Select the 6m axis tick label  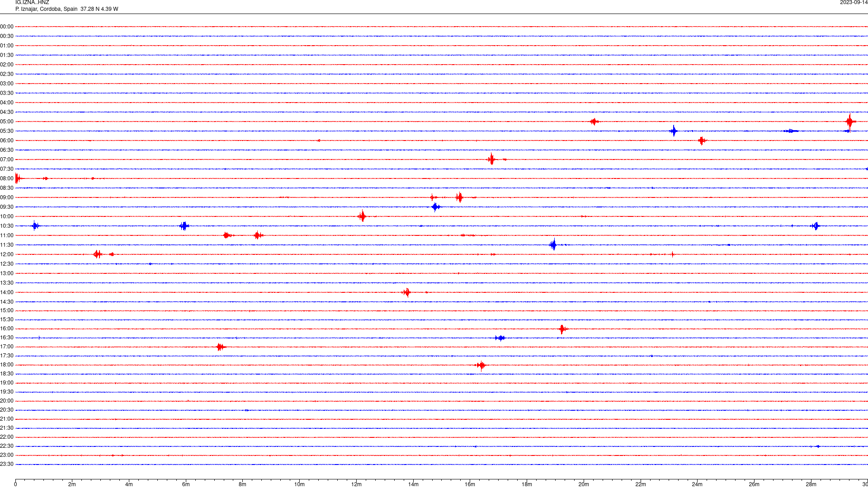pos(186,484)
